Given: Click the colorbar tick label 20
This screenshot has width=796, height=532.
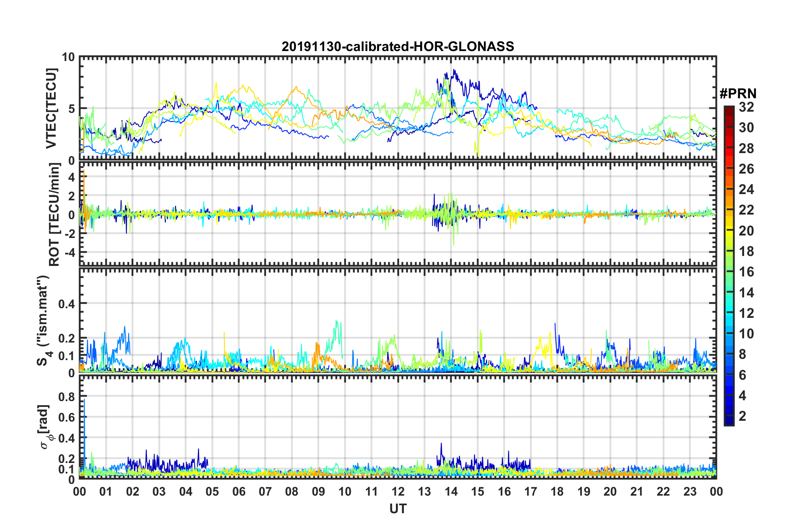Looking at the screenshot, I should pyautogui.click(x=746, y=231).
